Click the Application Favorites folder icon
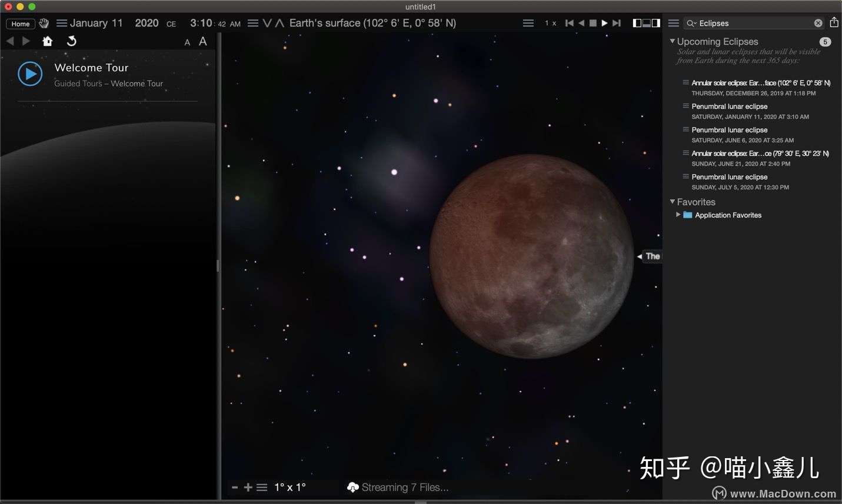Viewport: 842px width, 504px height. (687, 215)
